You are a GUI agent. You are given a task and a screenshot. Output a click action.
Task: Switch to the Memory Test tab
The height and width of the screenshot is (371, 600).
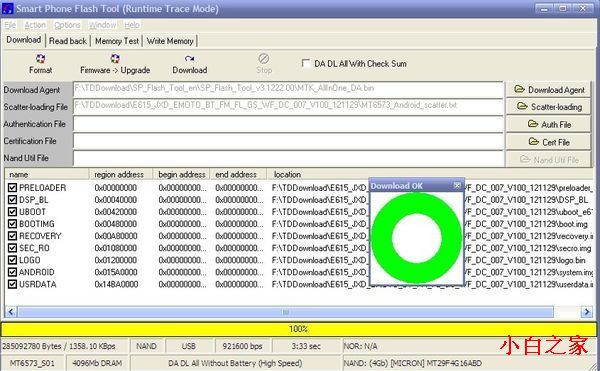[117, 41]
